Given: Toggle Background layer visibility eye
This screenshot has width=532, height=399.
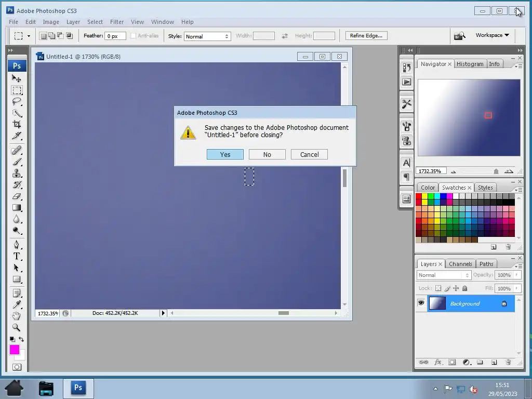Looking at the screenshot, I should click(421, 303).
